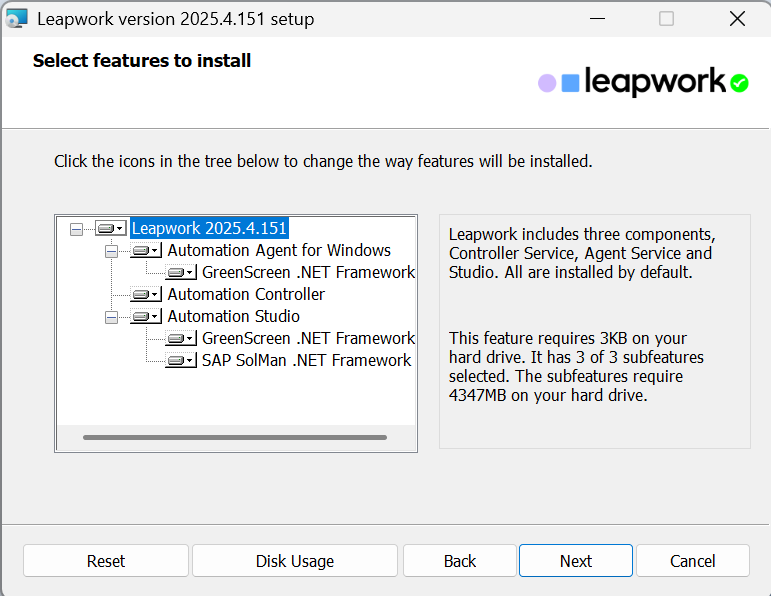771x596 pixels.
Task: Cancel the Leapwork setup
Action: tap(692, 561)
